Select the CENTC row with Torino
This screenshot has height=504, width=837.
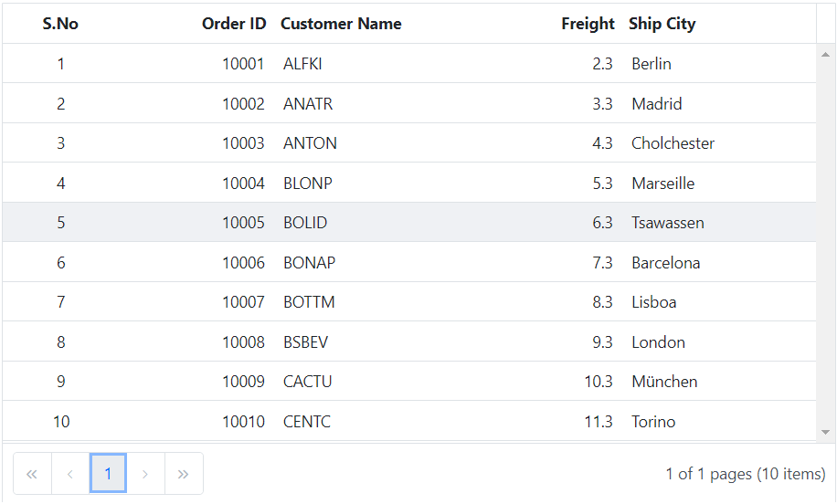pos(409,421)
